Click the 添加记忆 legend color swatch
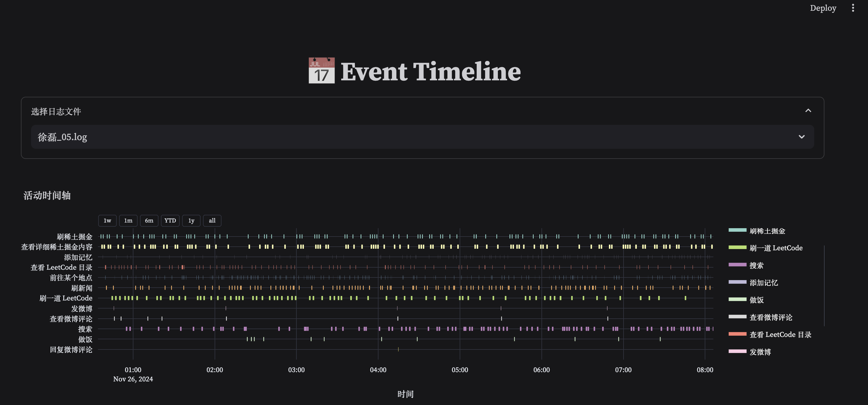 [x=737, y=282]
